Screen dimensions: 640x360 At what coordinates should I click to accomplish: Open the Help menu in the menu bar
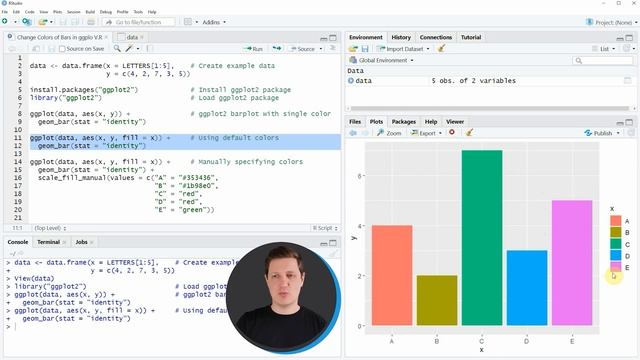tap(152, 12)
